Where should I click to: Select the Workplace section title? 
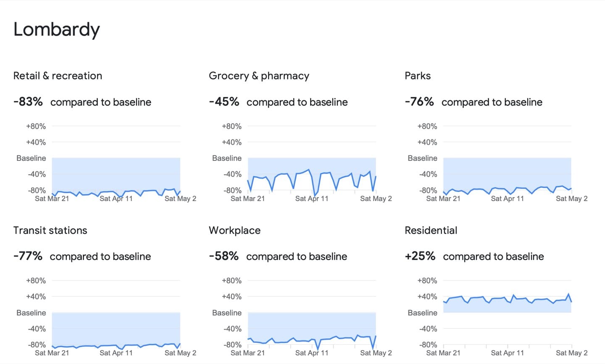[x=234, y=230]
